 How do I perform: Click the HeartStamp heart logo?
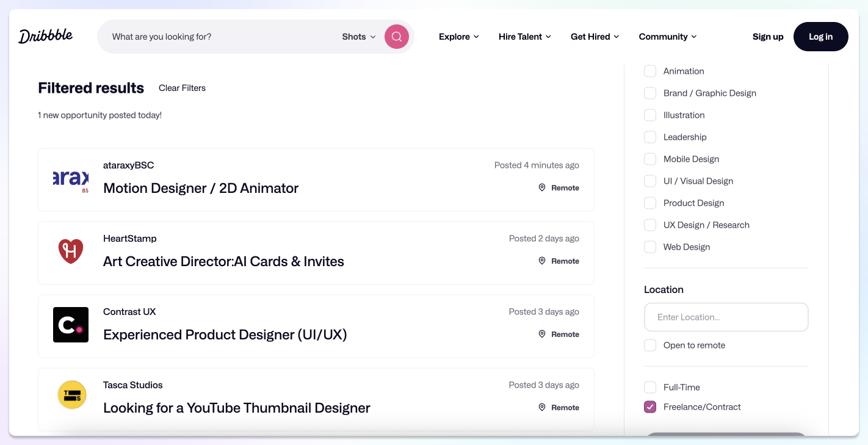tap(71, 251)
